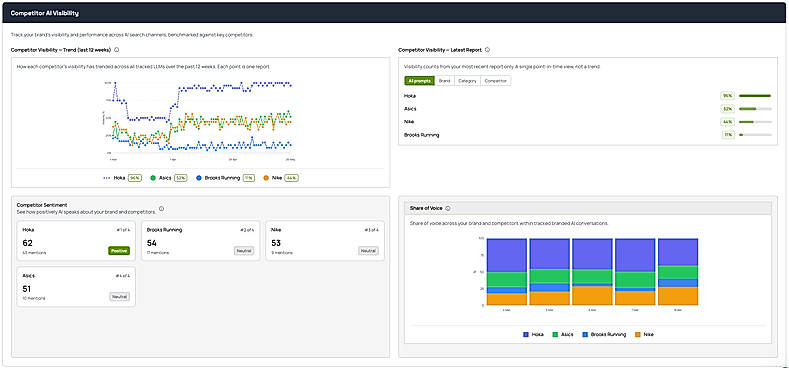Click Brooks Running progress bar in Latest Report

tap(755, 134)
